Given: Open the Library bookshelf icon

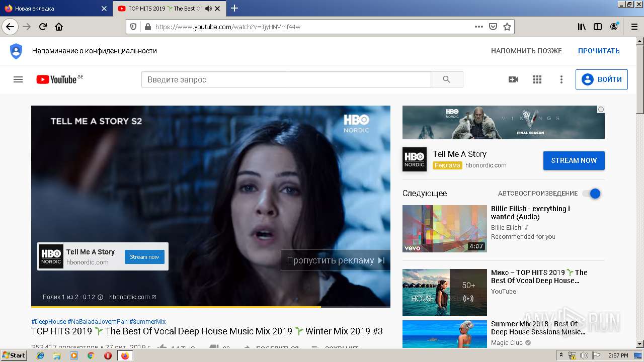Looking at the screenshot, I should (582, 27).
